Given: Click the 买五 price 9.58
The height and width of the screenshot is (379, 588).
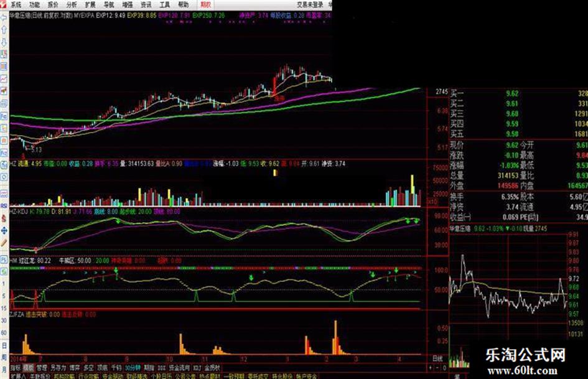Looking at the screenshot, I should pyautogui.click(x=512, y=134).
